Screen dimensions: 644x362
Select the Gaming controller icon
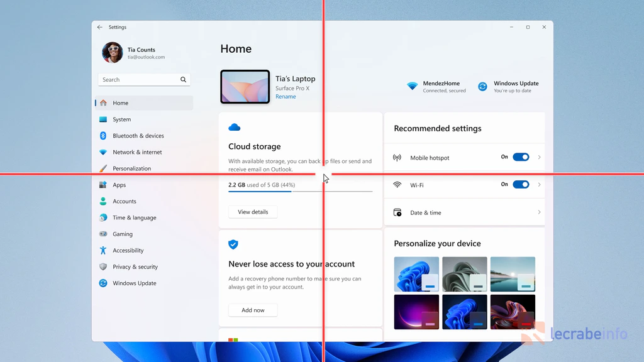pos(104,234)
